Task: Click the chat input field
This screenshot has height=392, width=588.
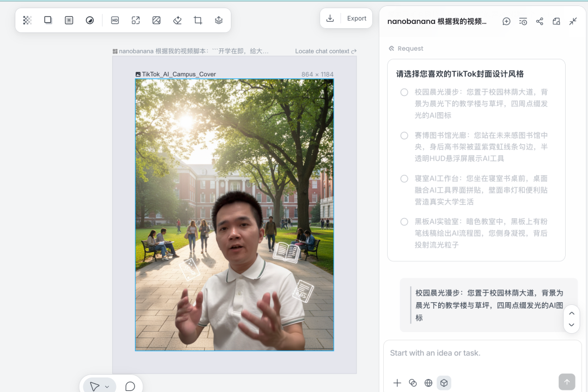Action: (482, 353)
